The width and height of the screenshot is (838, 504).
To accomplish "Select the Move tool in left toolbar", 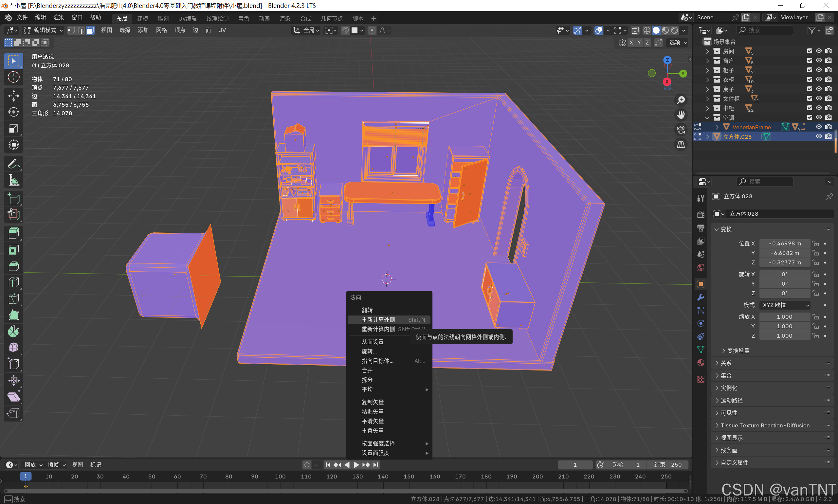I will [14, 96].
